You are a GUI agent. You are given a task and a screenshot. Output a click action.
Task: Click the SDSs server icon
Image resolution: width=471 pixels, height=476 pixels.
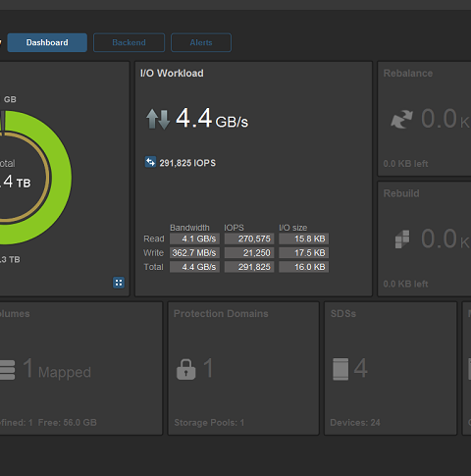pyautogui.click(x=340, y=369)
